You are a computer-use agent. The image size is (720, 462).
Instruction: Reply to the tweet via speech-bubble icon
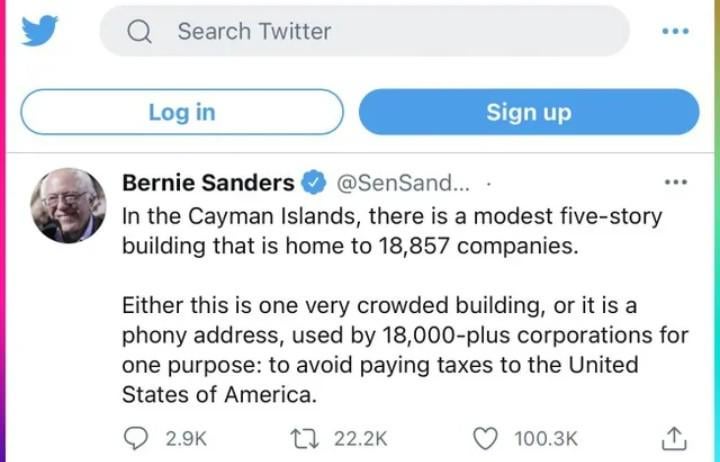coord(135,438)
